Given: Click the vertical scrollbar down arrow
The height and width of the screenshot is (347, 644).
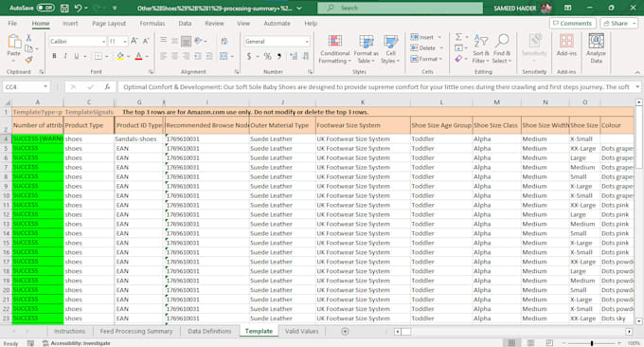Looking at the screenshot, I should pos(638,321).
